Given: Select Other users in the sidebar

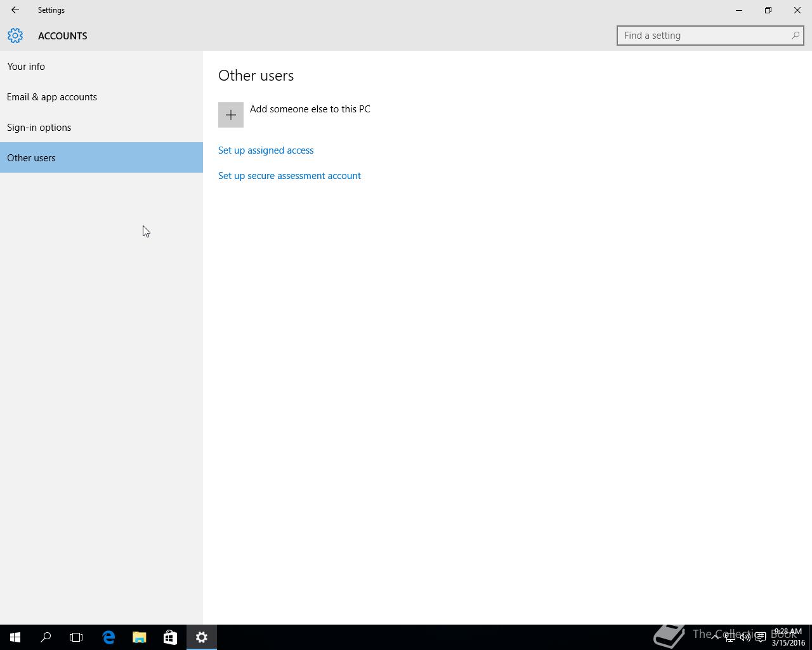Looking at the screenshot, I should click(x=101, y=157).
